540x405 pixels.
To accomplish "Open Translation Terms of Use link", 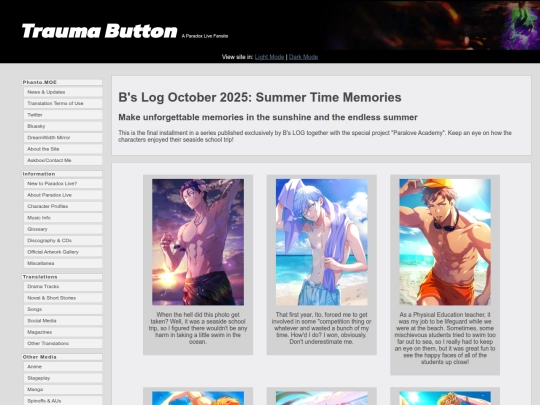I will pos(63,103).
